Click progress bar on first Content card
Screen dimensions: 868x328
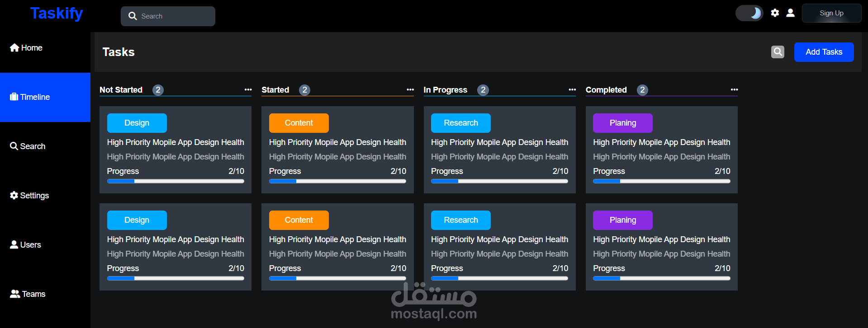pos(337,181)
